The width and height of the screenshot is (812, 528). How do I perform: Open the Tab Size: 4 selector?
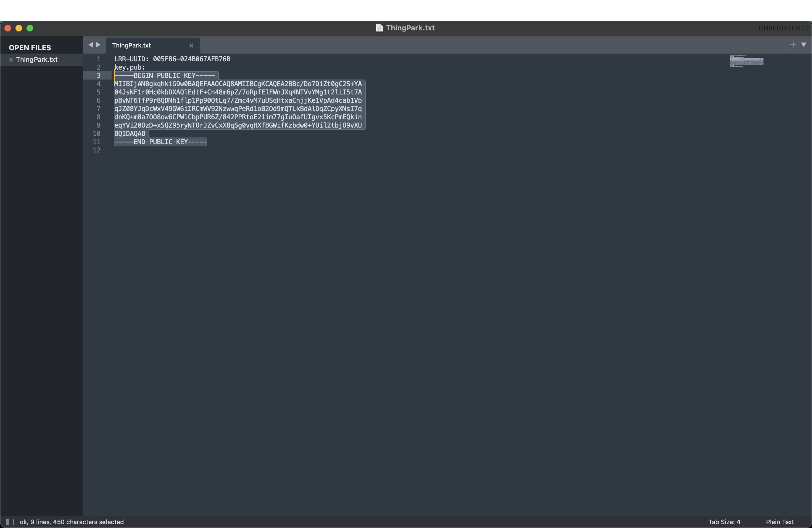[724, 522]
